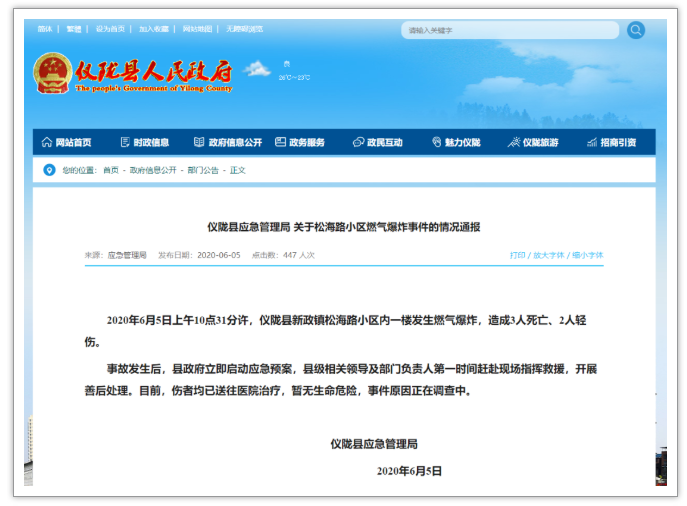
Task: Click the home icon beside 网站首页
Action: pyautogui.click(x=46, y=142)
